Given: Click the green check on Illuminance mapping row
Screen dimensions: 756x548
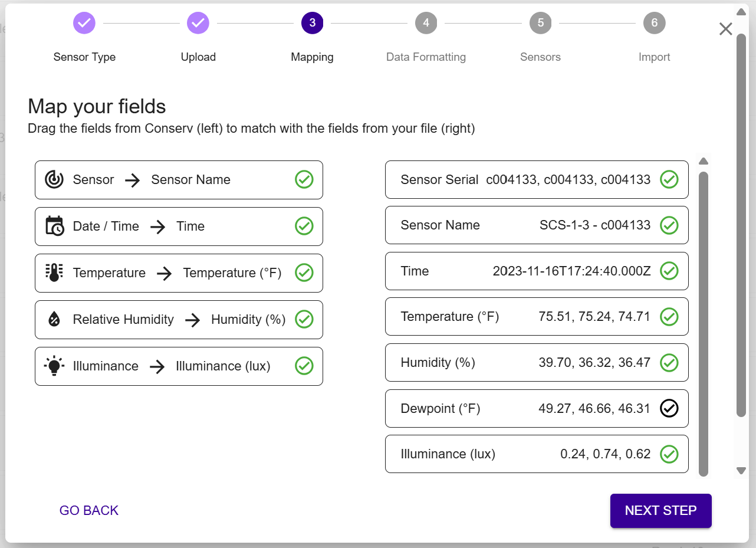Looking at the screenshot, I should click(304, 366).
